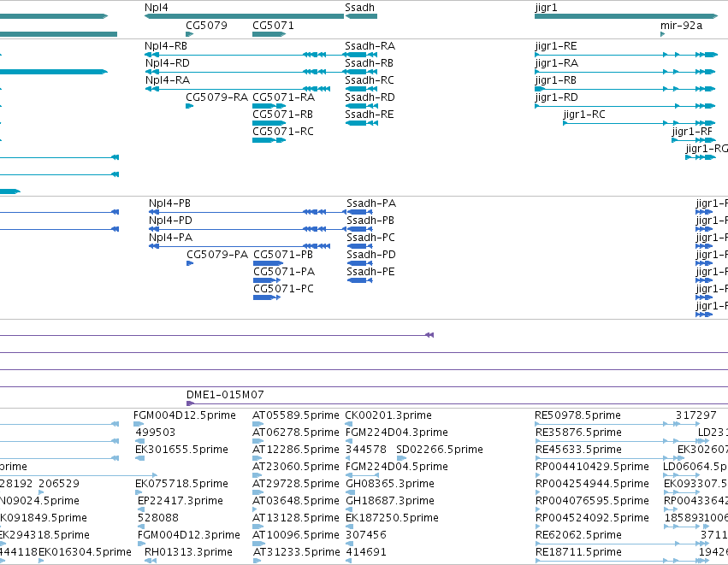The height and width of the screenshot is (565, 728).
Task: Select the DME1-015M07 clone label
Action: tap(225, 395)
